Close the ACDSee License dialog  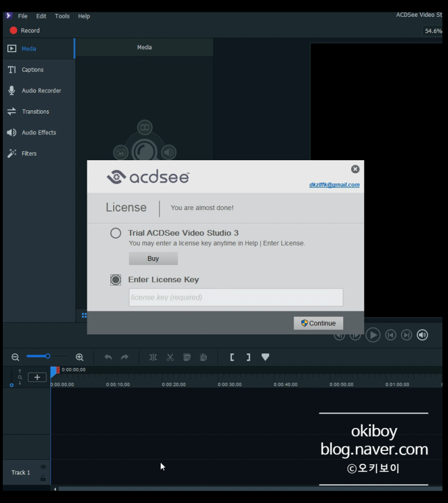pyautogui.click(x=355, y=169)
